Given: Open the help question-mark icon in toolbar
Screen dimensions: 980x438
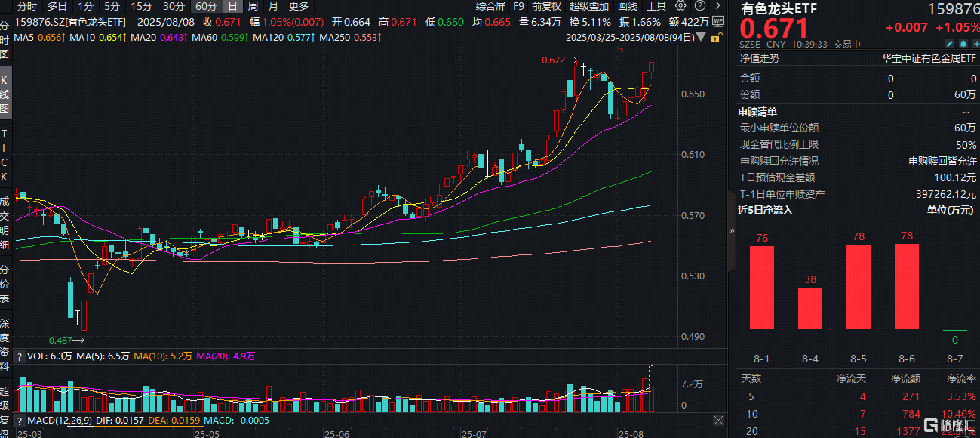Looking at the screenshot, I should (x=699, y=5).
